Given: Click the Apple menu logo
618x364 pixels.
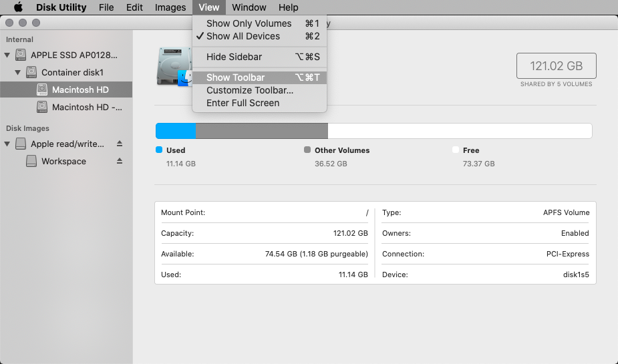Looking at the screenshot, I should [18, 7].
